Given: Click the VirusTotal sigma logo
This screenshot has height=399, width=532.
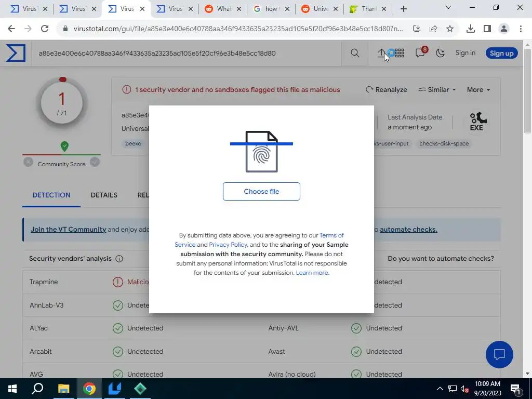Looking at the screenshot, I should tap(16, 54).
